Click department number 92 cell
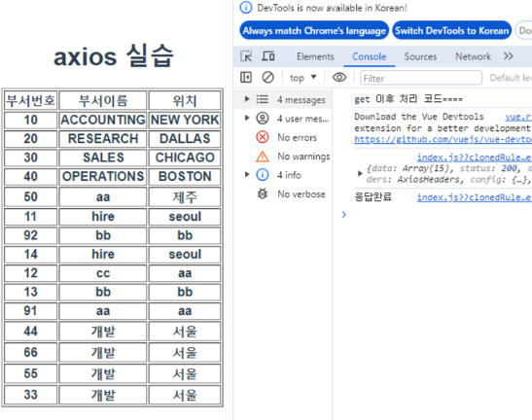Image resolution: width=532 pixels, height=420 pixels. (x=30, y=235)
